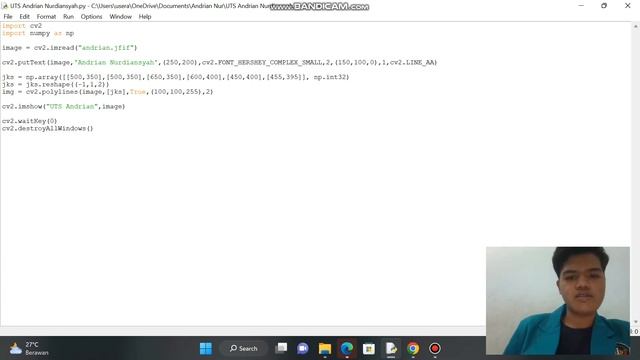Click the Bandicam recorder taskbar icon

(x=435, y=348)
